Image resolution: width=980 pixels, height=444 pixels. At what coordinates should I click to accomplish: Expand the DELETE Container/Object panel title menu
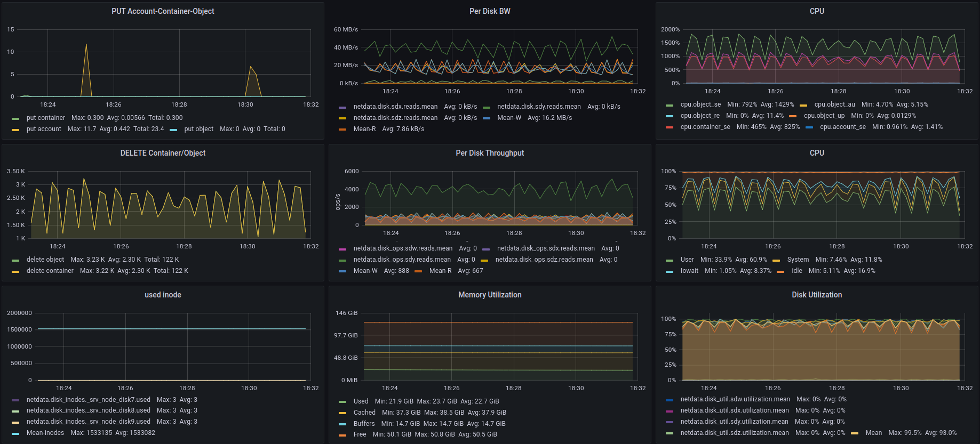tap(163, 153)
